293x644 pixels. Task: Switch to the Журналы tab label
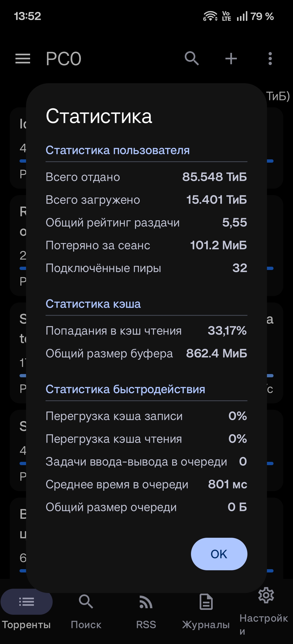(x=206, y=624)
